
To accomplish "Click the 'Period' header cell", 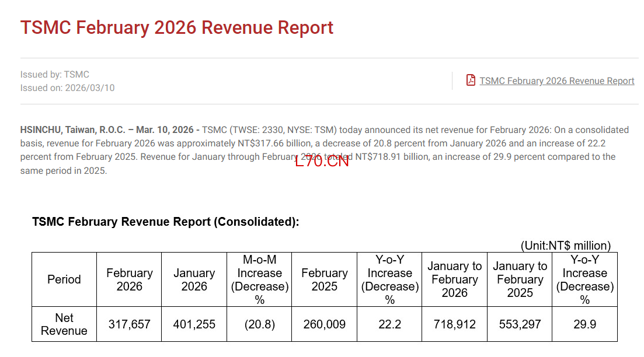I will click(x=64, y=279).
